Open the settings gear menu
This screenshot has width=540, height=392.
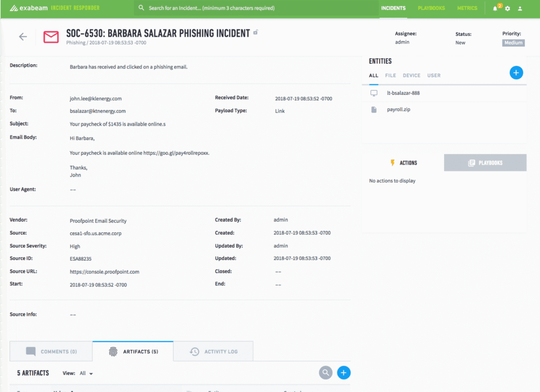(507, 8)
